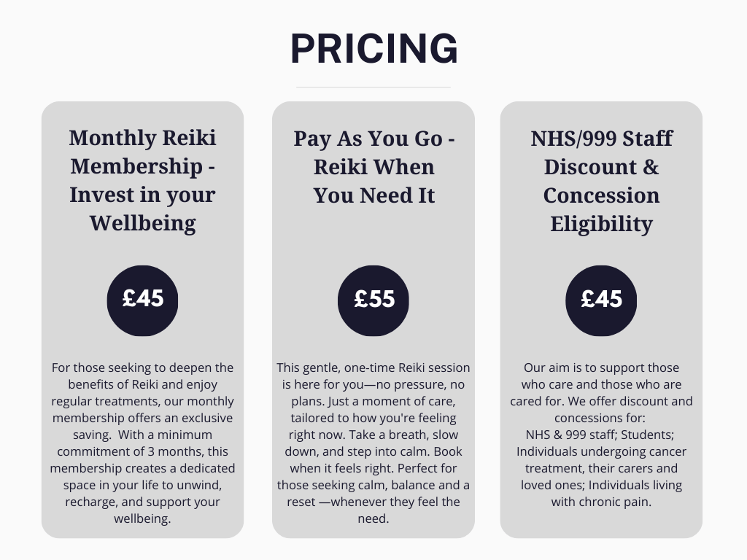Select the Pay As You Go heading
The height and width of the screenshot is (560, 747).
(373, 166)
